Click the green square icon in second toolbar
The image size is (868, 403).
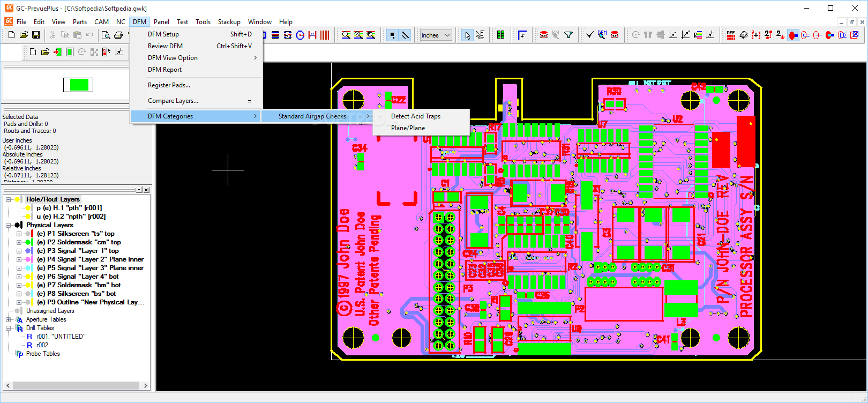[70, 52]
